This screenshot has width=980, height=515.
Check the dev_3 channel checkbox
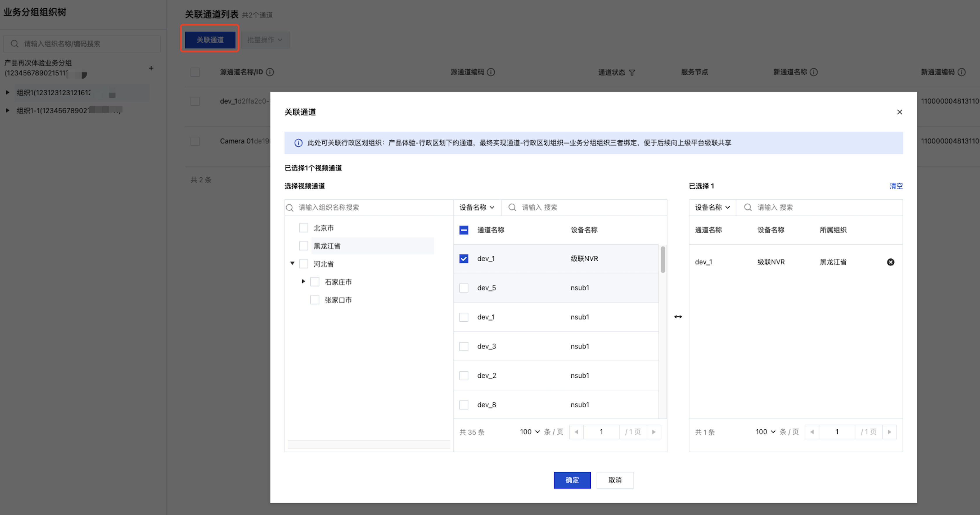[464, 346]
